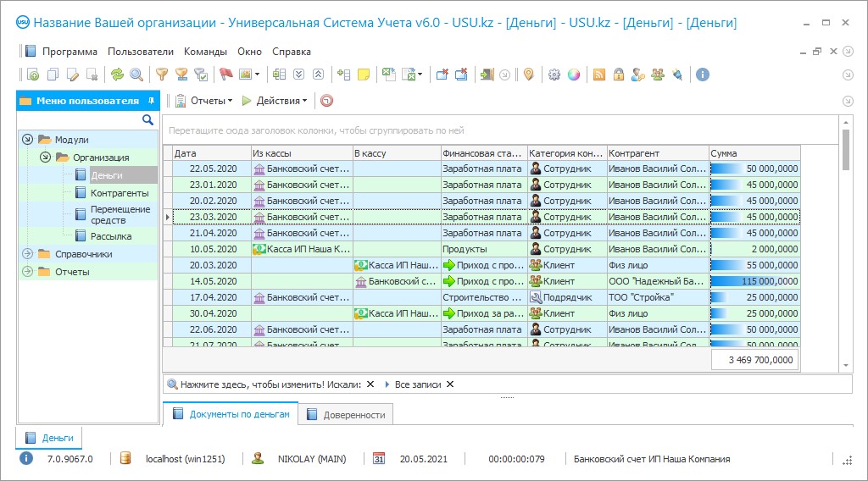
Task: Select Деньги in the module tree
Action: tap(106, 175)
